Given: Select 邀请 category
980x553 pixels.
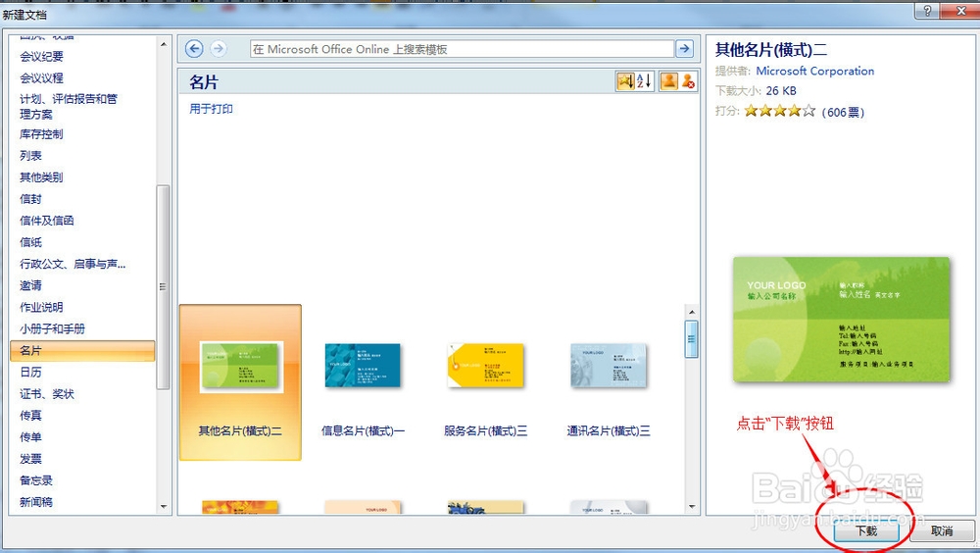Looking at the screenshot, I should click(x=30, y=285).
